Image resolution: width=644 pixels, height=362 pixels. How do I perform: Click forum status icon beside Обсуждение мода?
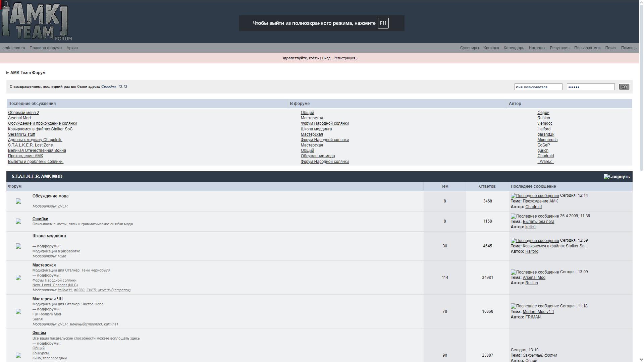click(x=18, y=201)
